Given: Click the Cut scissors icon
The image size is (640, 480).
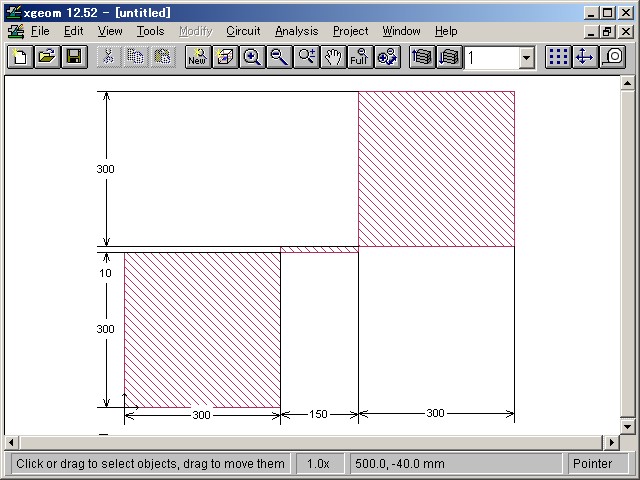Looking at the screenshot, I should (109, 57).
